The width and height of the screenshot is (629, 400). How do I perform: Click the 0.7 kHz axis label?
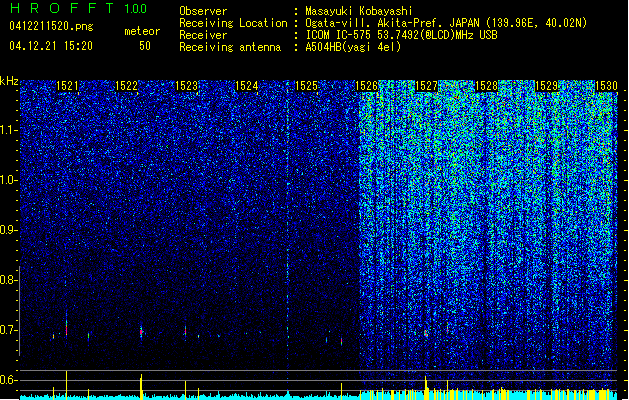8,330
